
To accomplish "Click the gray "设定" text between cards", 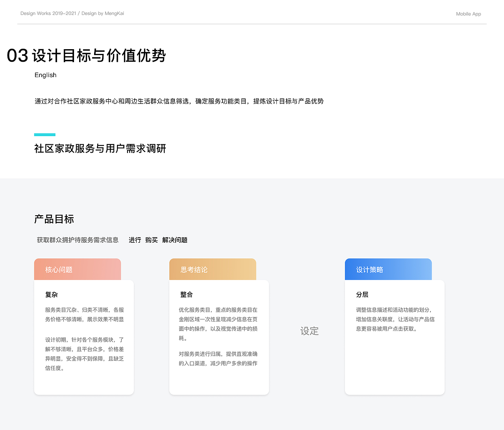I will tap(309, 331).
